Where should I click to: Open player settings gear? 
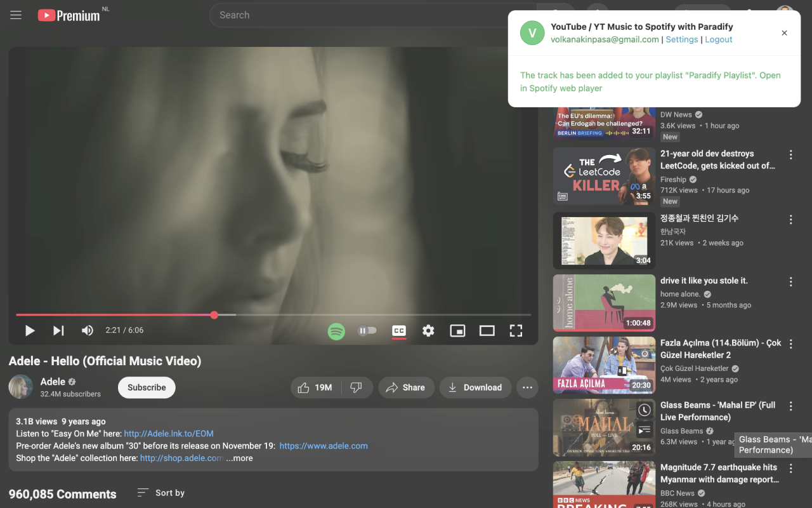click(428, 330)
